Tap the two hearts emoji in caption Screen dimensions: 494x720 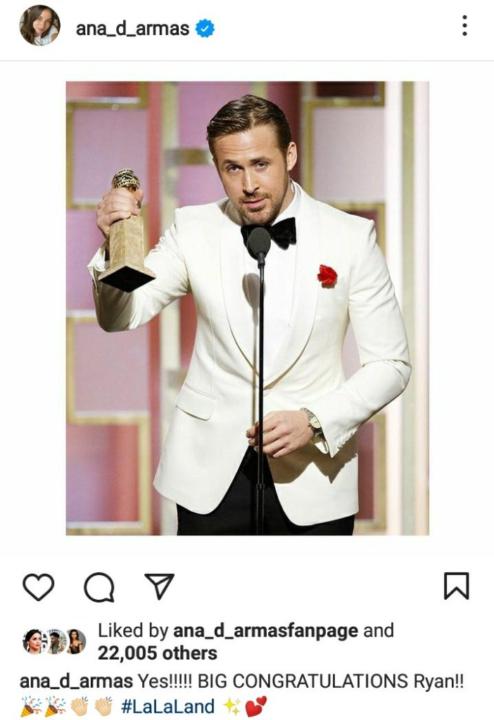[256, 706]
